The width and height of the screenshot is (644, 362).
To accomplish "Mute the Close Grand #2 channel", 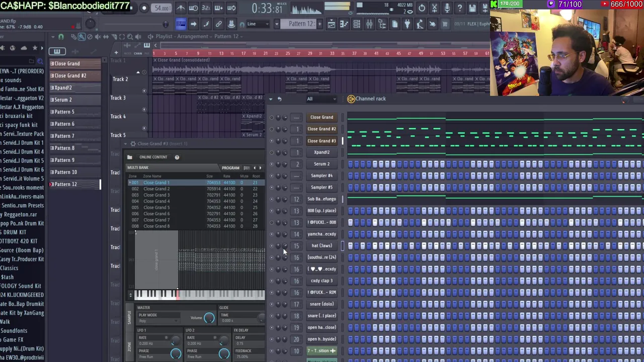I will [272, 129].
